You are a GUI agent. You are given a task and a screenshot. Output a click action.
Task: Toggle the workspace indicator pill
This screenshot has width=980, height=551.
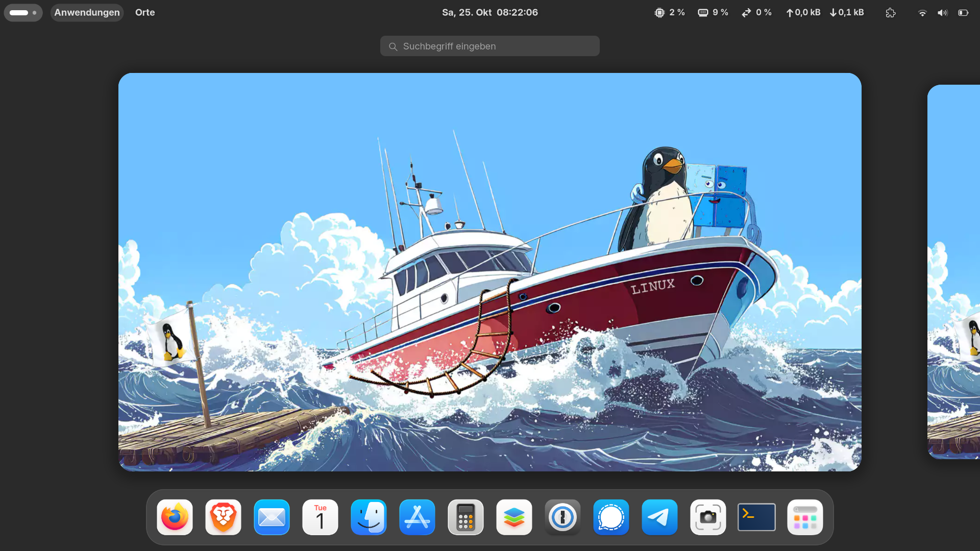23,12
